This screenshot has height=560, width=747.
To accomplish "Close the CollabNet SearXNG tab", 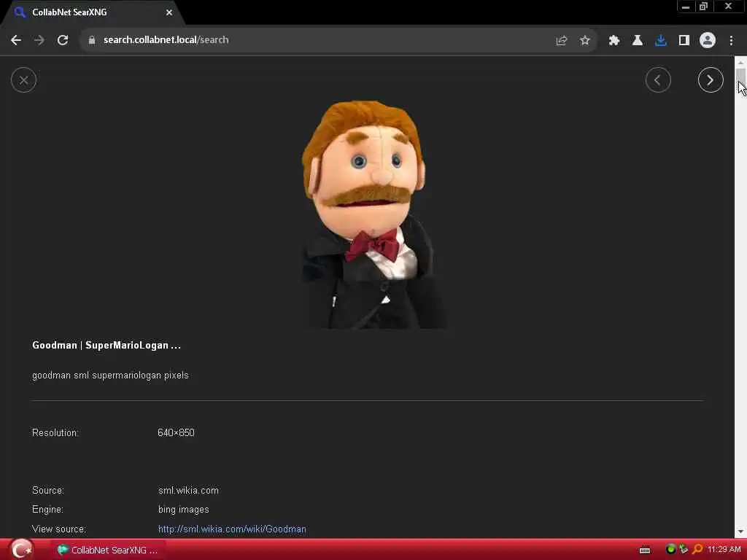I will tap(169, 12).
